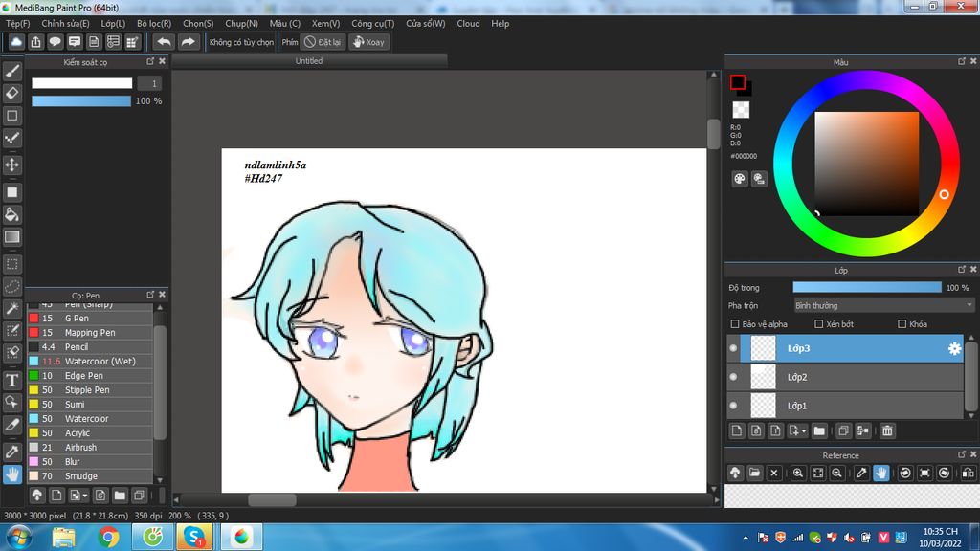980x551 pixels.
Task: Click the brush folder icon under brush list
Action: coord(120,496)
